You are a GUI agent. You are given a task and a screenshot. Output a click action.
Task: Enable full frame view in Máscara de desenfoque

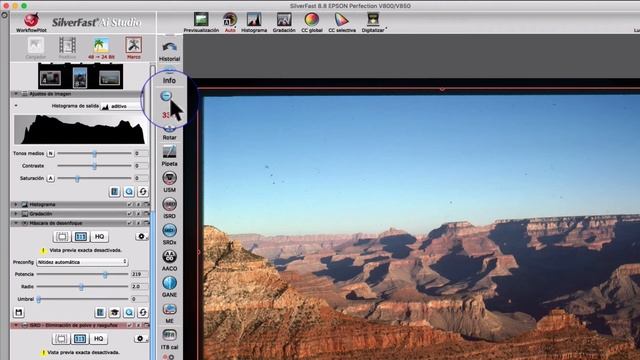[x=62, y=237]
